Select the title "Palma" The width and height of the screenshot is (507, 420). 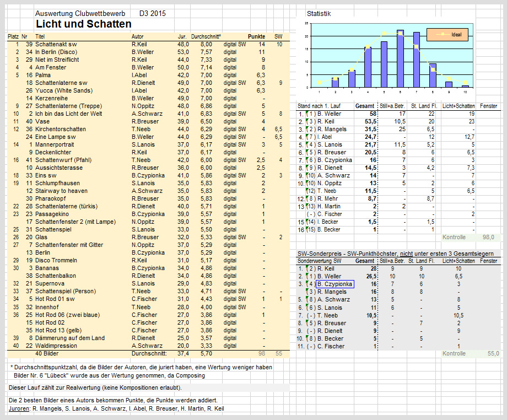[x=42, y=76]
